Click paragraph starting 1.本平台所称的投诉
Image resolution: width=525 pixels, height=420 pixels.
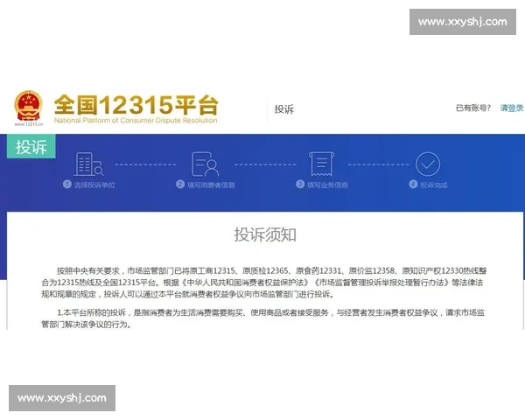point(262,318)
